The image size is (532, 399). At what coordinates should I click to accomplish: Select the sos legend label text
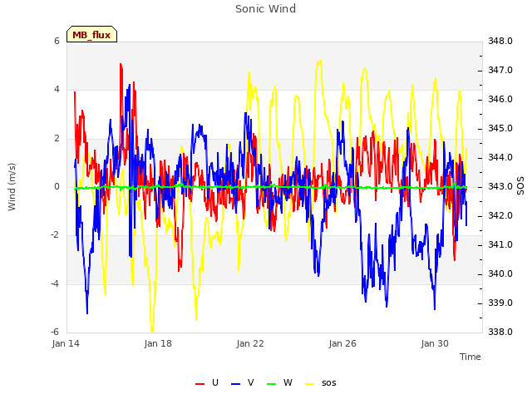(x=329, y=383)
